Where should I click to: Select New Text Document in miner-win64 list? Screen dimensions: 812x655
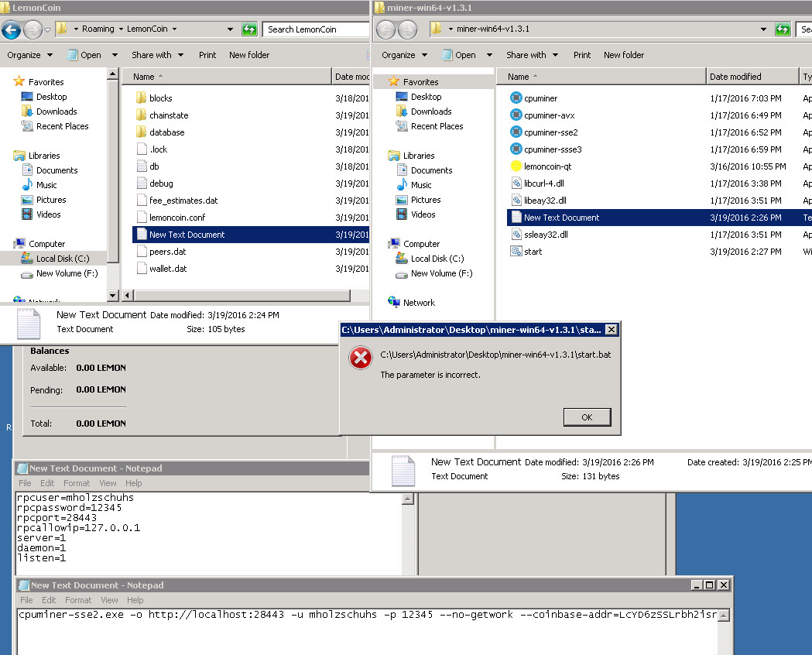660,218
